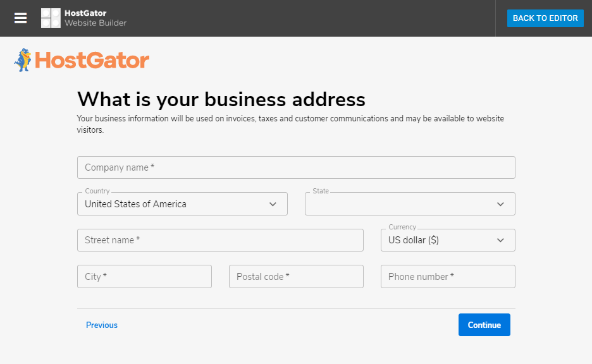Click the State dropdown arrow
This screenshot has width=592, height=364.
pos(500,203)
